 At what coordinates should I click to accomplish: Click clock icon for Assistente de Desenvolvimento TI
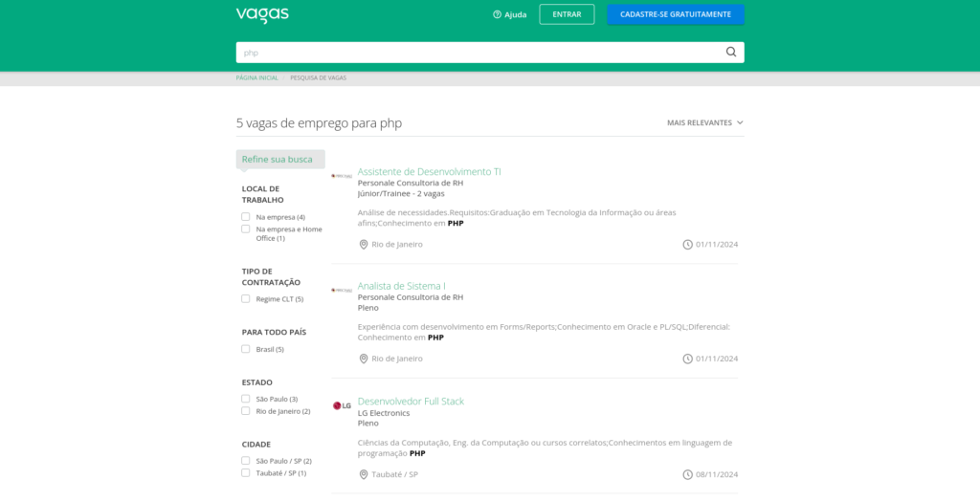(687, 244)
